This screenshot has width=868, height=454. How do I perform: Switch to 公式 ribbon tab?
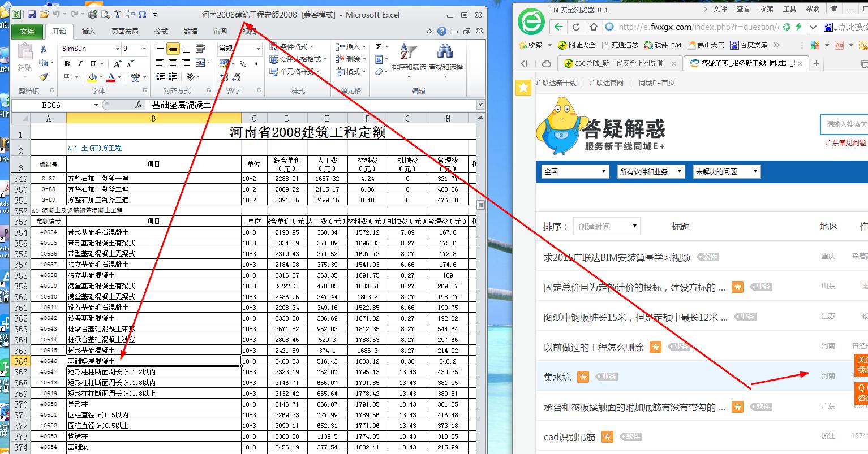click(x=161, y=32)
